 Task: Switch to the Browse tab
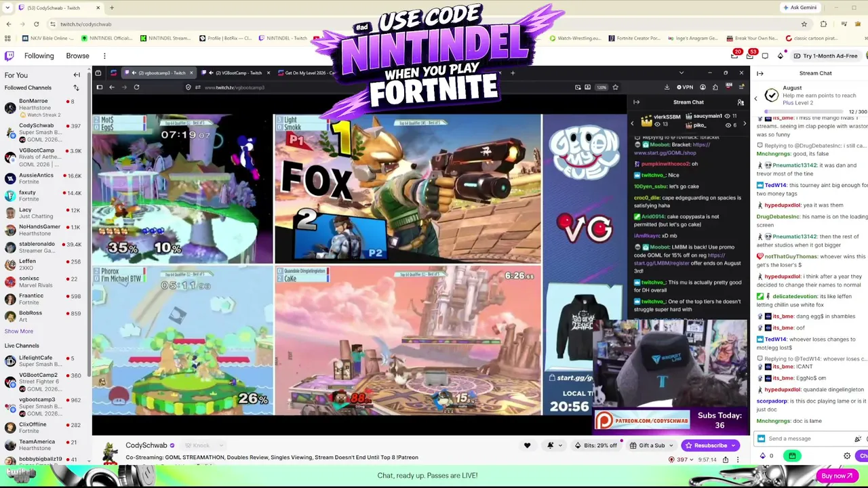click(77, 56)
